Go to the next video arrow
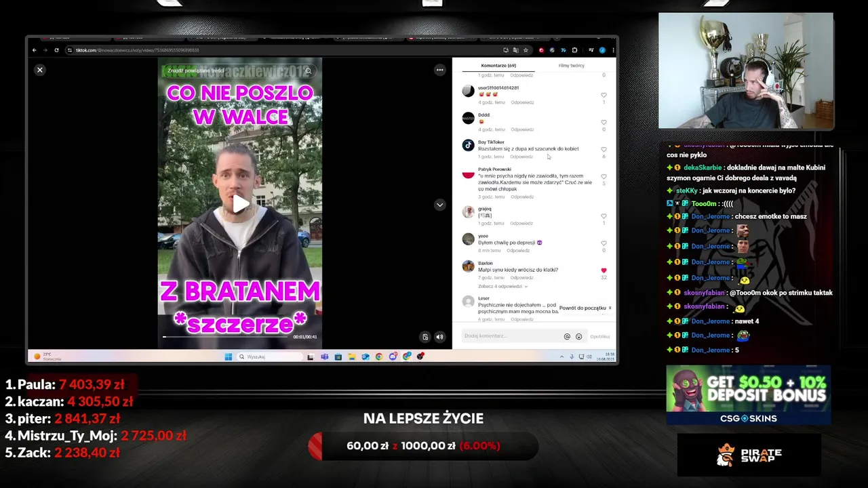Screen dimensions: 868x488 (439, 205)
